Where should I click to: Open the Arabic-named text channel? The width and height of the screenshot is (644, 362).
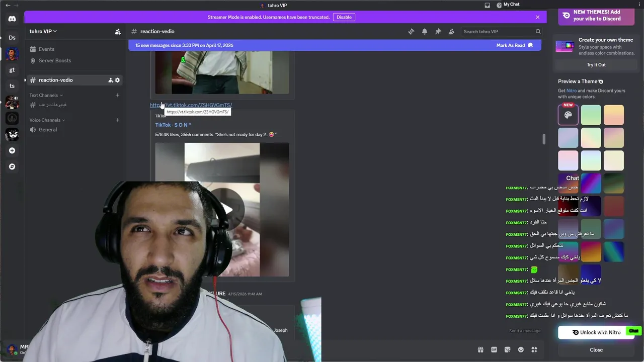[75, 105]
